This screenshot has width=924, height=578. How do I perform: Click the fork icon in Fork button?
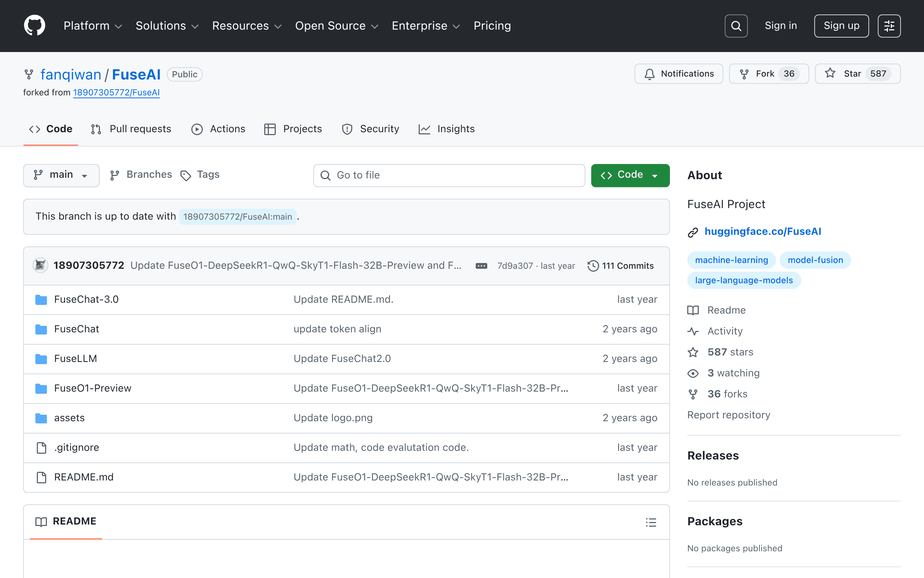point(744,74)
